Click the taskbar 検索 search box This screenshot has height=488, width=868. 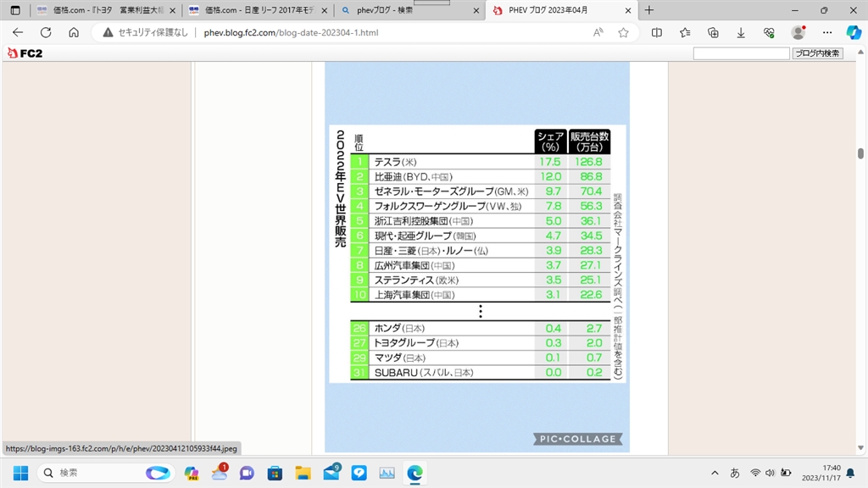tap(106, 473)
